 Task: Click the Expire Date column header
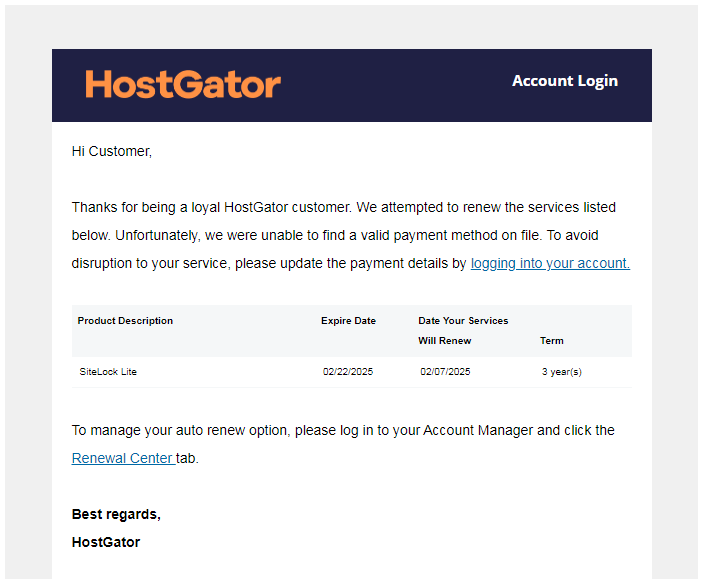coord(348,321)
